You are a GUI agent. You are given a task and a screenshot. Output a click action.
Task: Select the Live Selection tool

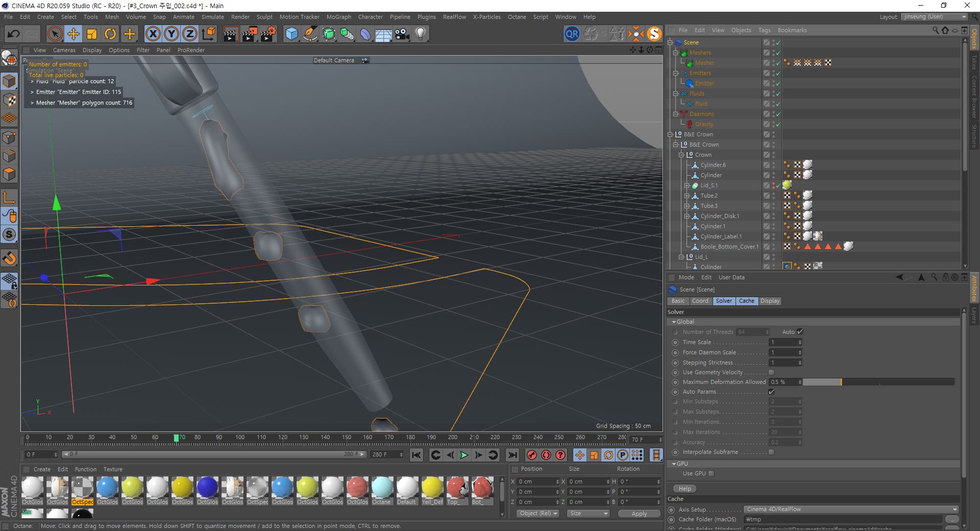[x=55, y=34]
